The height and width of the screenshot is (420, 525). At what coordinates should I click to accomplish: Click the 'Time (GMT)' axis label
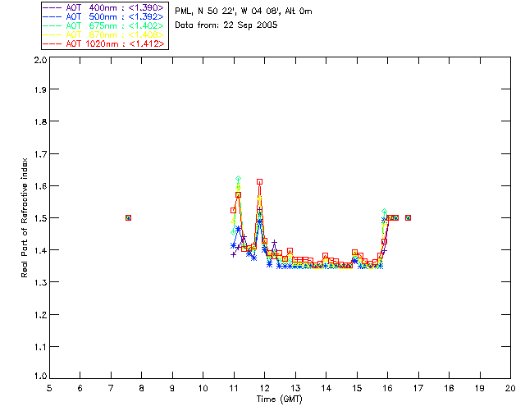[279, 399]
